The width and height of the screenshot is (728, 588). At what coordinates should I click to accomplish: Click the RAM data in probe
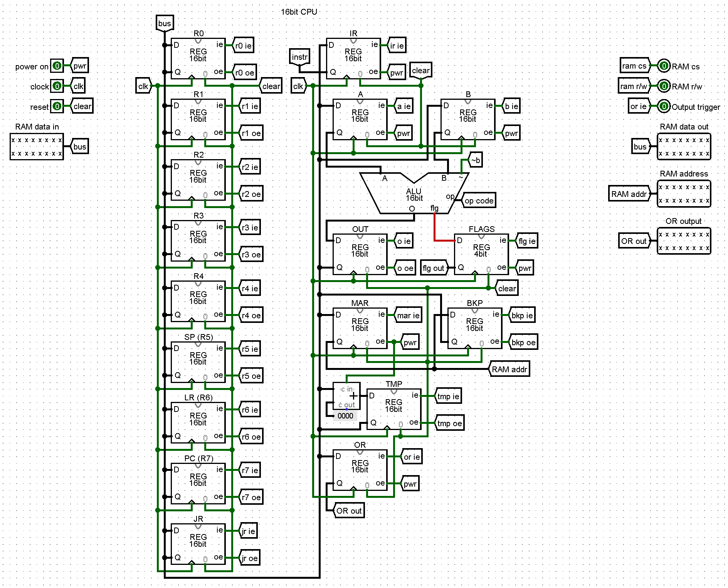(37, 146)
